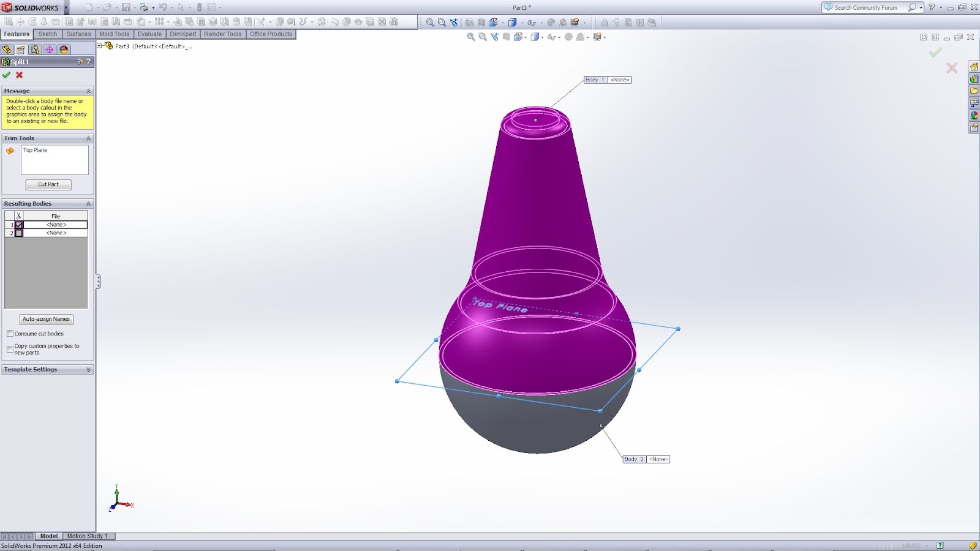Image resolution: width=980 pixels, height=551 pixels.
Task: Open the Apply Scene icon
Action: tap(575, 22)
